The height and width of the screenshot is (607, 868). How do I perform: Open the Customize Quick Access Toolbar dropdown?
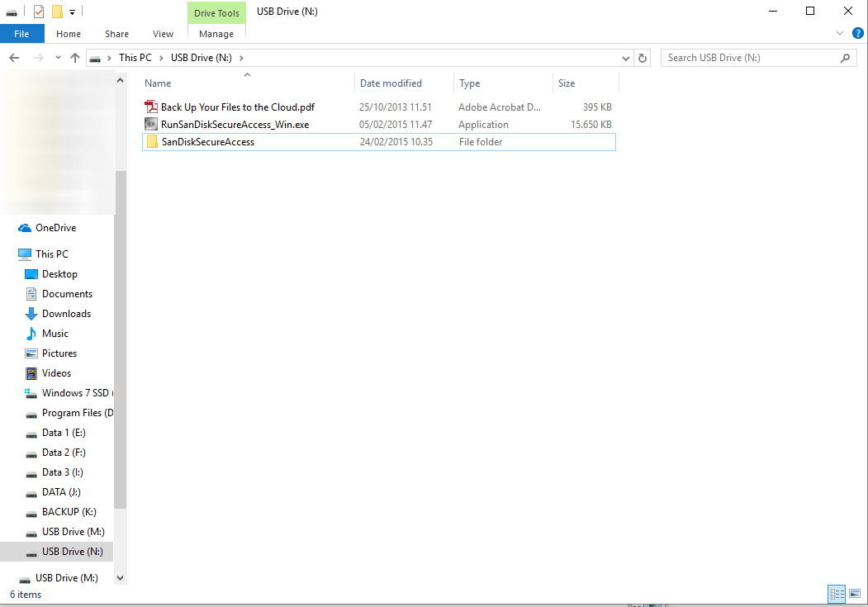(72, 12)
